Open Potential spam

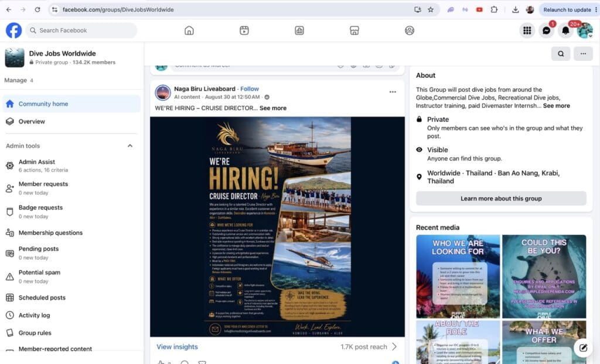(71, 276)
